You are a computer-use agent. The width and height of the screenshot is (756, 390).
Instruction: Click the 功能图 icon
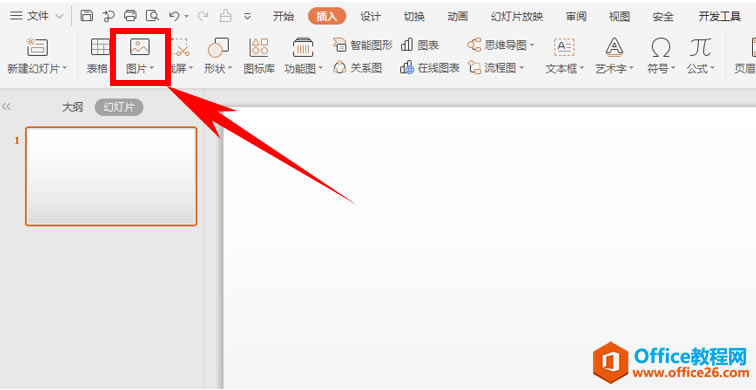point(303,47)
